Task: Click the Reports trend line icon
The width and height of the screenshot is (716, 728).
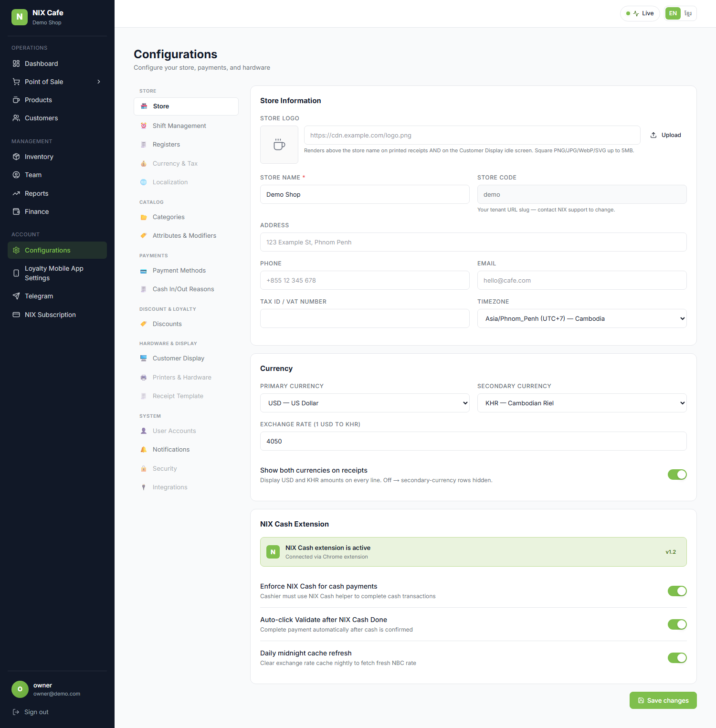Action: tap(16, 193)
